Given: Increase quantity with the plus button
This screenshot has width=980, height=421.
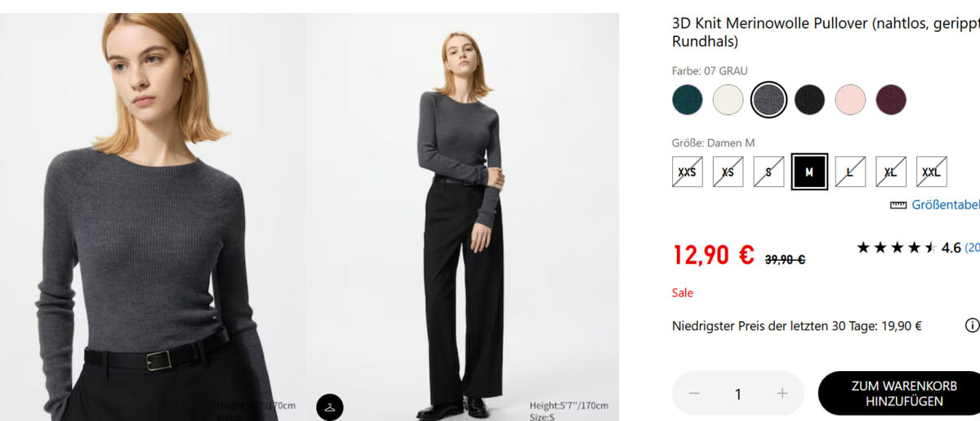Looking at the screenshot, I should (782, 394).
